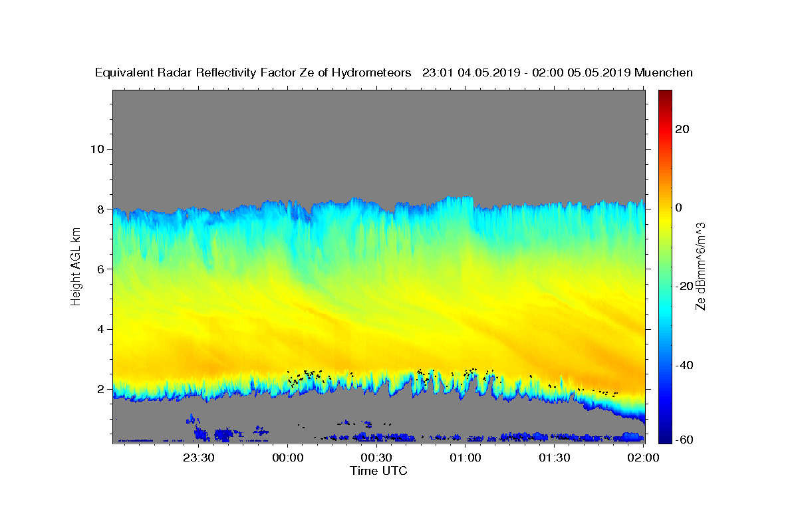Click the colorbar label '-40'
The width and height of the screenshot is (798, 532).
point(685,365)
